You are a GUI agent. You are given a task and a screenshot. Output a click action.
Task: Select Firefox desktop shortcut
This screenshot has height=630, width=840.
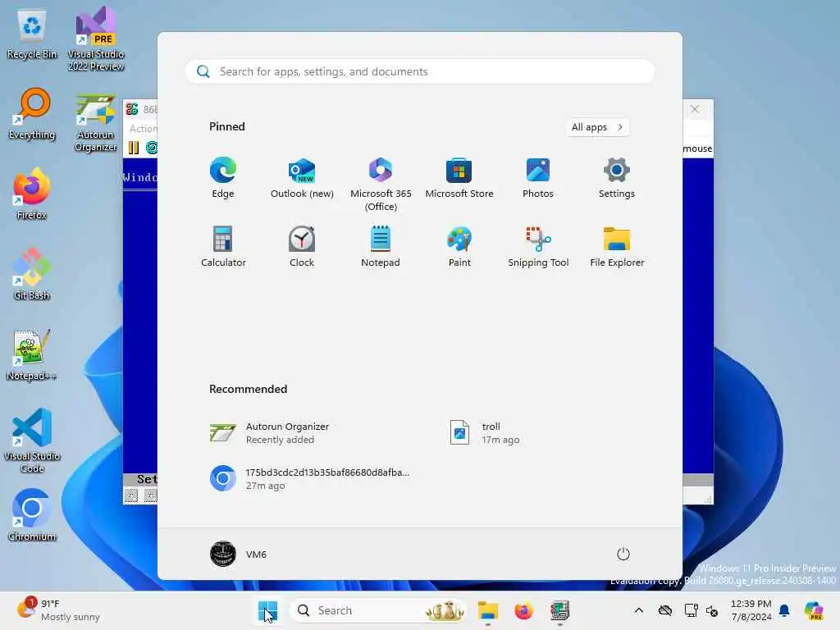coord(32,194)
